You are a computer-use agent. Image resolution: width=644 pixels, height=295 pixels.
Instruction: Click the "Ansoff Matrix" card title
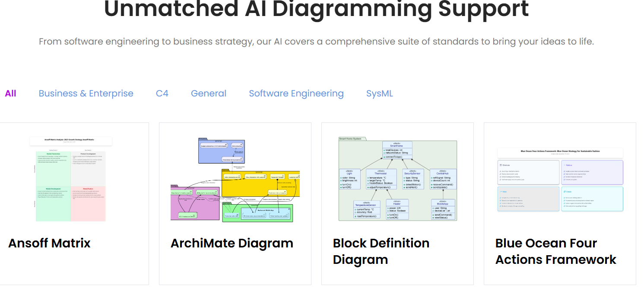coord(49,243)
